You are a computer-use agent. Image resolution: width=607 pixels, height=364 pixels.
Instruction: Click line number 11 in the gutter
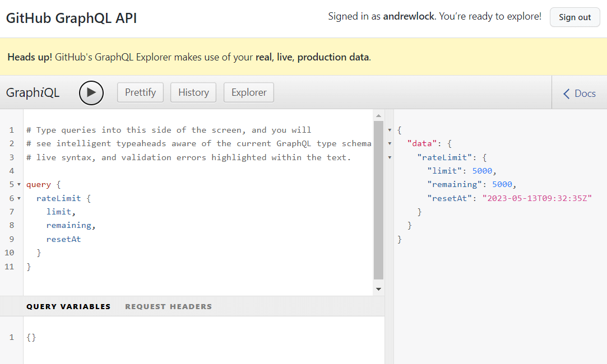(10, 267)
